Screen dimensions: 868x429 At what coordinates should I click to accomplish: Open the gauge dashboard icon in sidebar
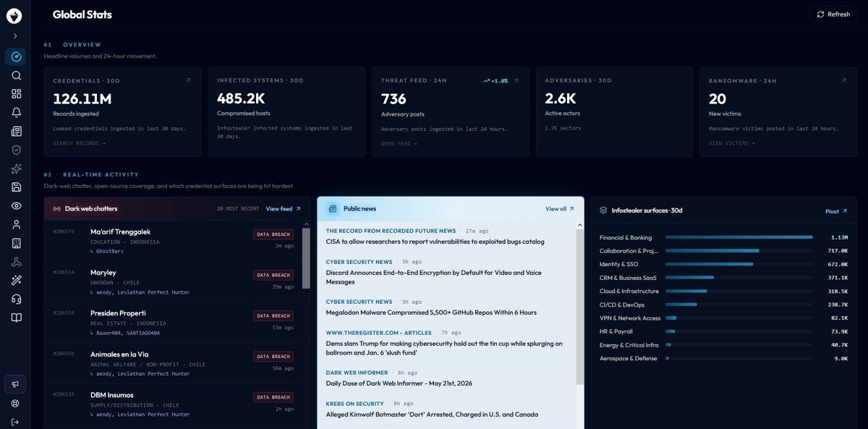tap(16, 56)
